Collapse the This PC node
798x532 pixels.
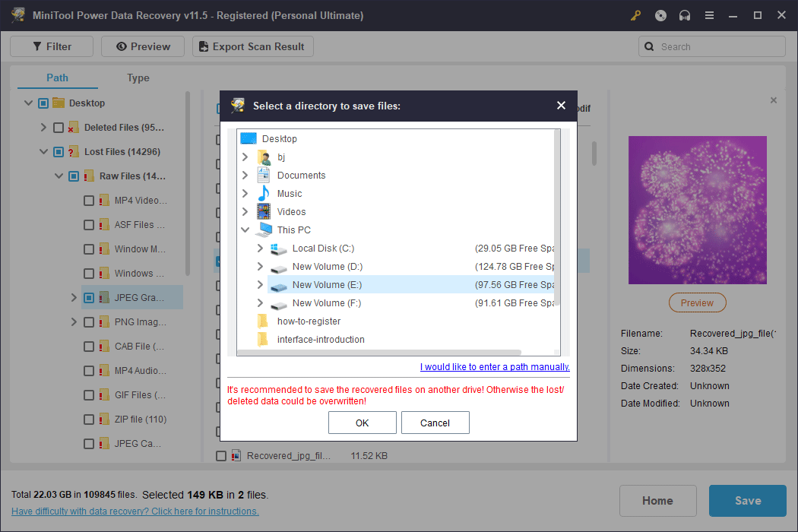point(245,230)
